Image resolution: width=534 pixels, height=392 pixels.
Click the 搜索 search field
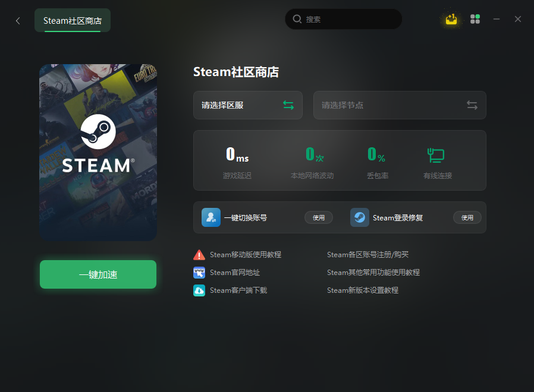point(343,19)
